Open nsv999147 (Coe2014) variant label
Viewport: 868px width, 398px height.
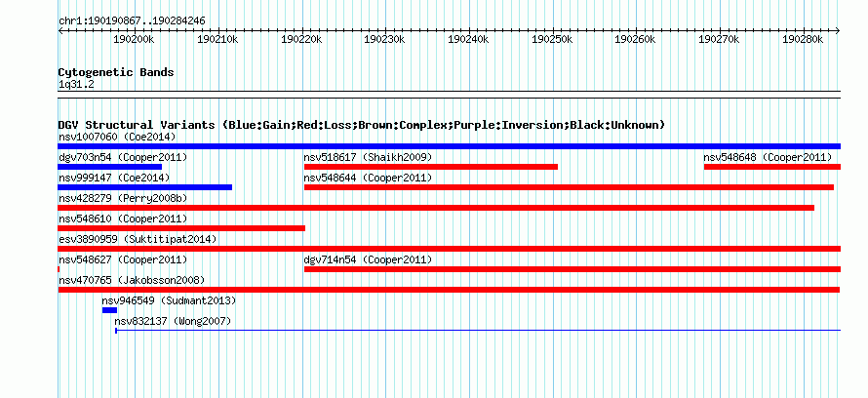coord(114,178)
